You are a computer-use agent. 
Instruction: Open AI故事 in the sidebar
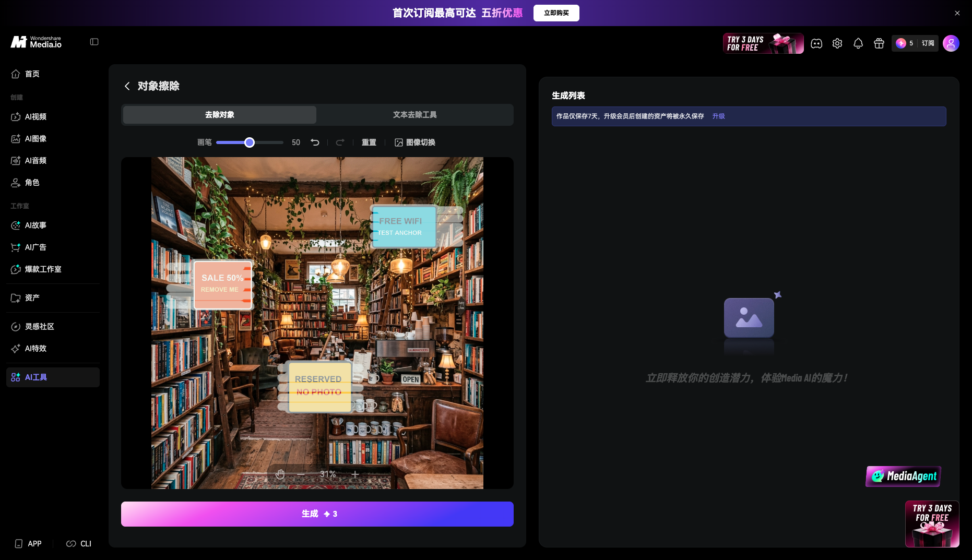pyautogui.click(x=53, y=225)
